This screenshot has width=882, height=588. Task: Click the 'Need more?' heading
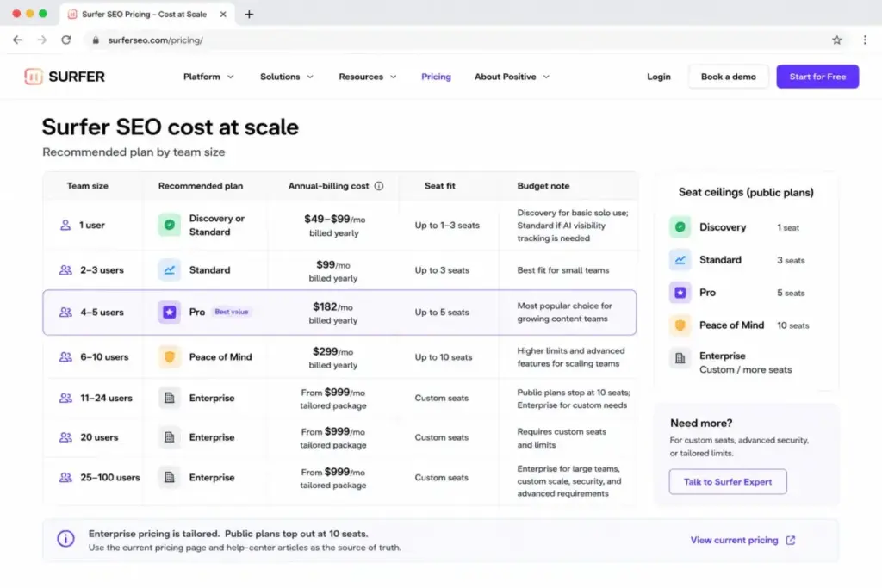pos(701,424)
